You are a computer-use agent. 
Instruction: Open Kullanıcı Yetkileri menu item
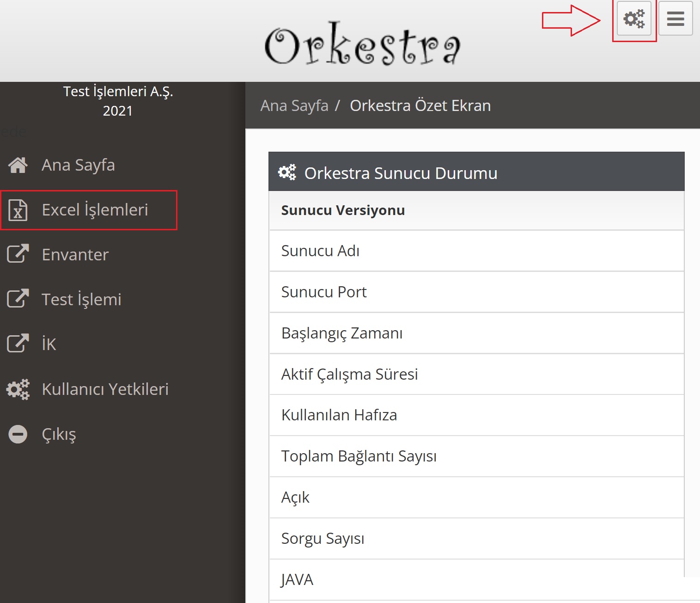click(105, 389)
